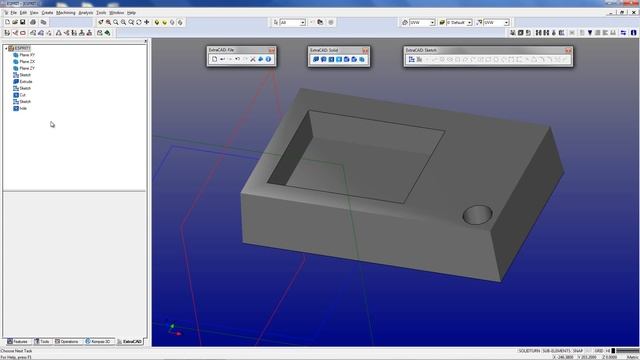
Task: Open the 'All' selection filter dropdown
Action: [x=302, y=22]
